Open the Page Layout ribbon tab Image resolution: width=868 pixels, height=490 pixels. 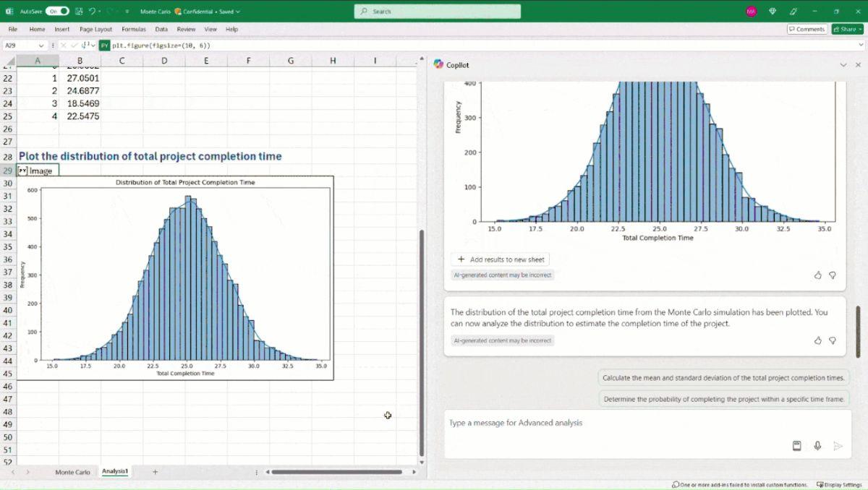pos(95,30)
